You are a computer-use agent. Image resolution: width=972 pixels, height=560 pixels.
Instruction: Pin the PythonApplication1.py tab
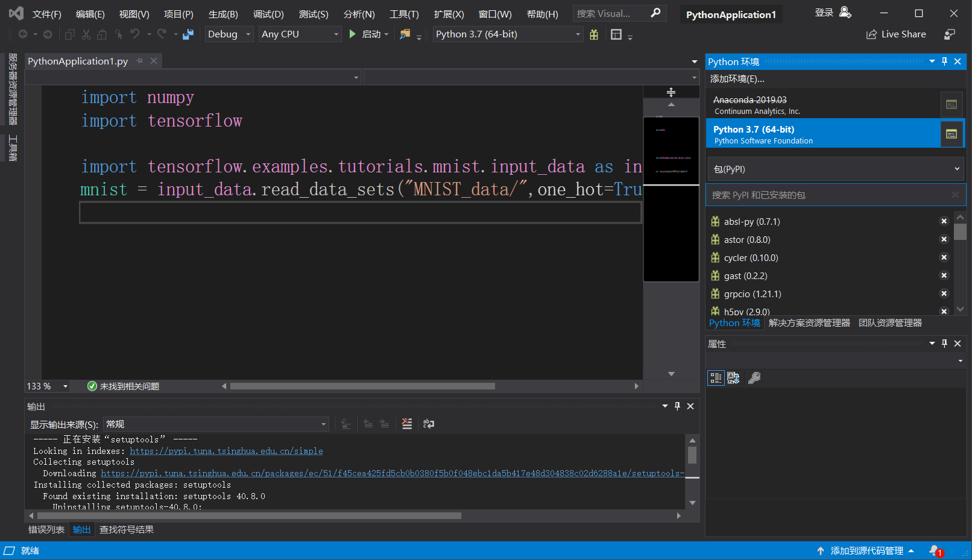140,61
